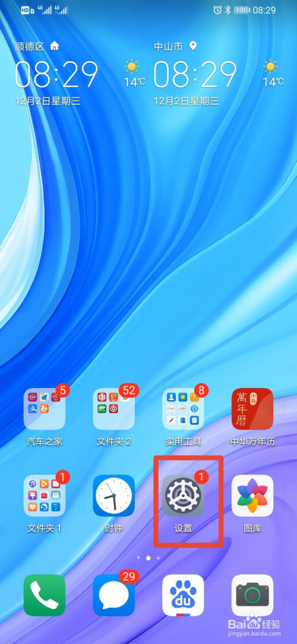Open weather for 中山市 sun icon
297x644 pixels.
pos(270,67)
